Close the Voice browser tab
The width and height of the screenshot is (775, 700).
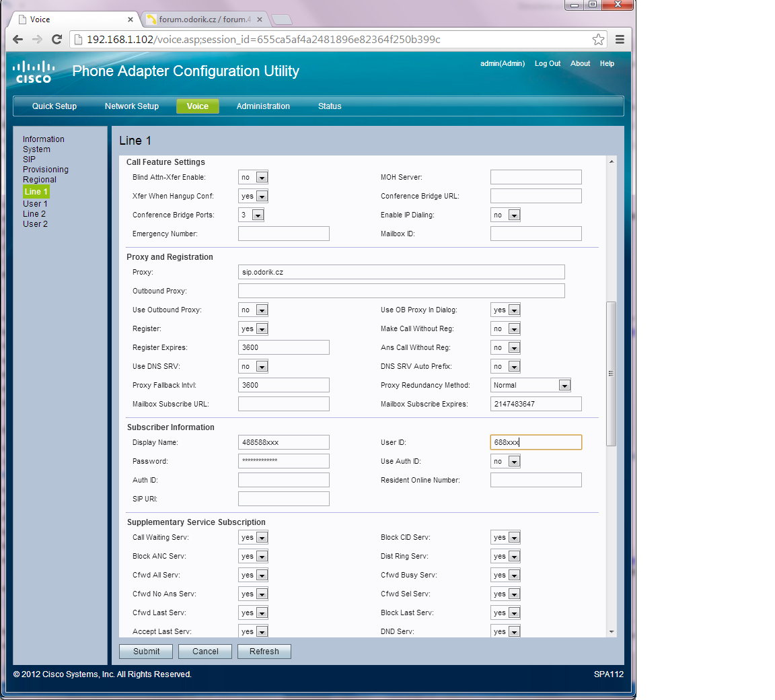tap(131, 20)
